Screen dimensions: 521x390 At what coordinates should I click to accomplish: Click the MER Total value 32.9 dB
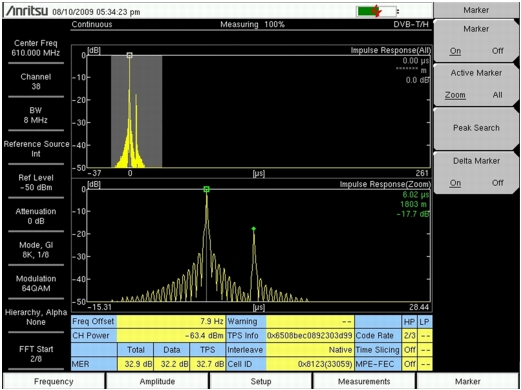[x=135, y=364]
